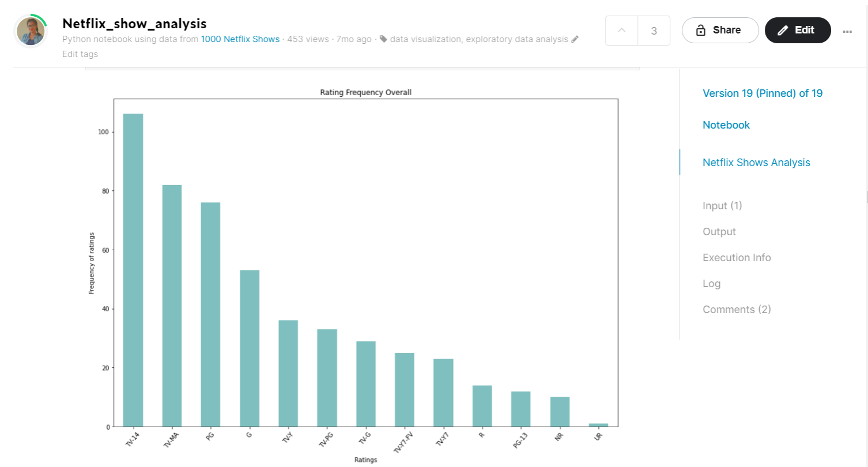Open Comments (2) section
This screenshot has height=467, width=868.
pyautogui.click(x=737, y=310)
